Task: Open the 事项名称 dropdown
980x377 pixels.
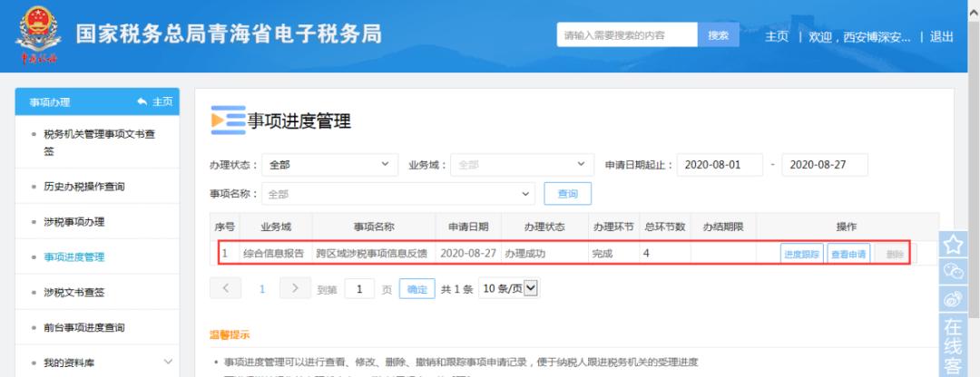Action: tap(398, 194)
